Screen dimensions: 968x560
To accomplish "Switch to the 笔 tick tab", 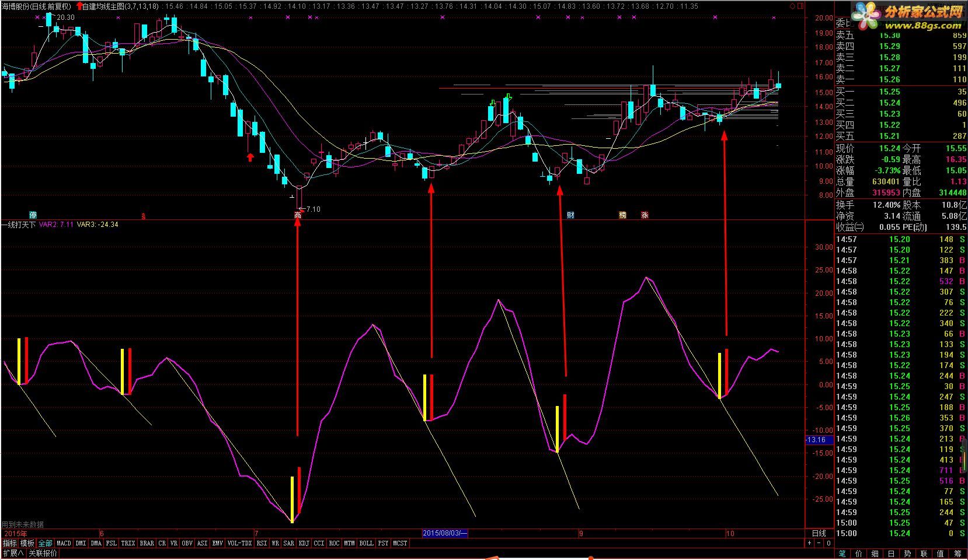I will pos(842,554).
